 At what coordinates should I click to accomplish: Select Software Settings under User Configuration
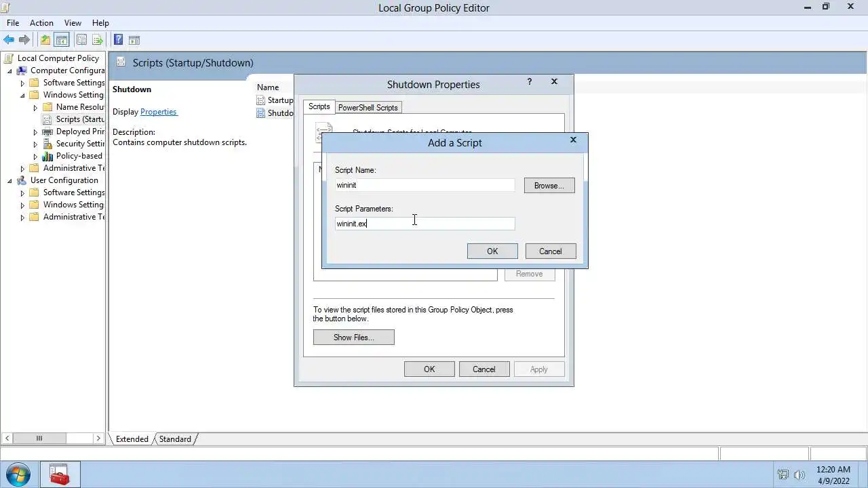pyautogui.click(x=73, y=192)
